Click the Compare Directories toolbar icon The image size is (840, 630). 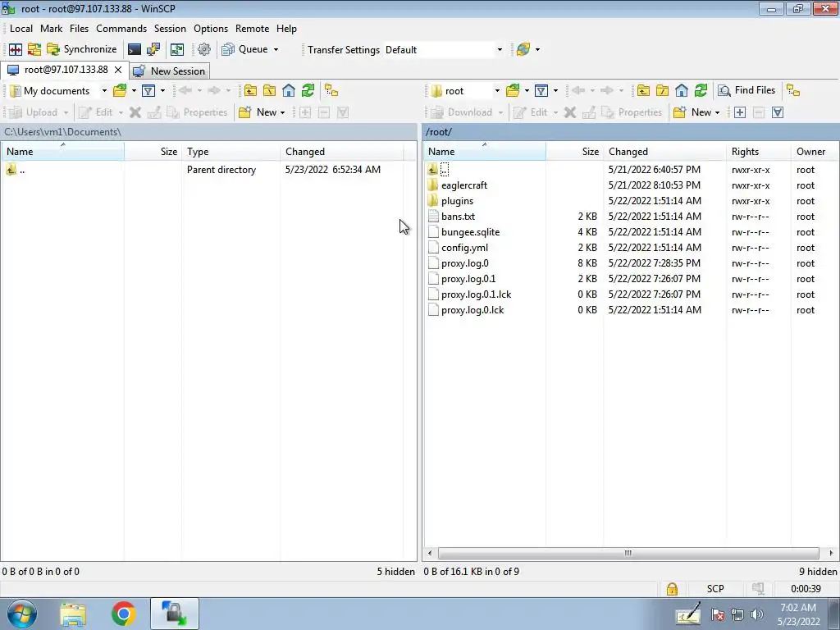[x=16, y=49]
